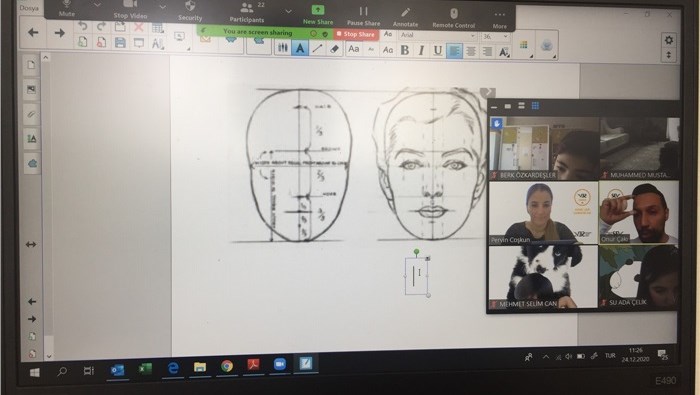Toggle bold text formatting

(x=405, y=50)
